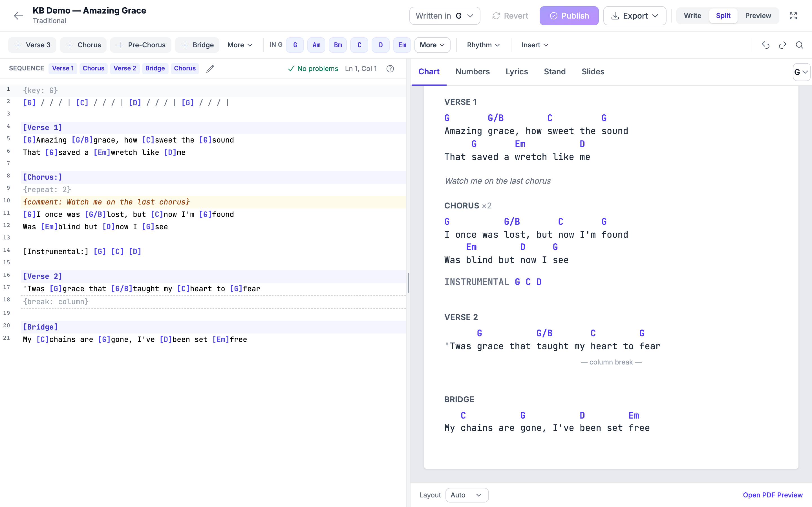
Task: Open the Rhythm dropdown menu
Action: pos(484,45)
